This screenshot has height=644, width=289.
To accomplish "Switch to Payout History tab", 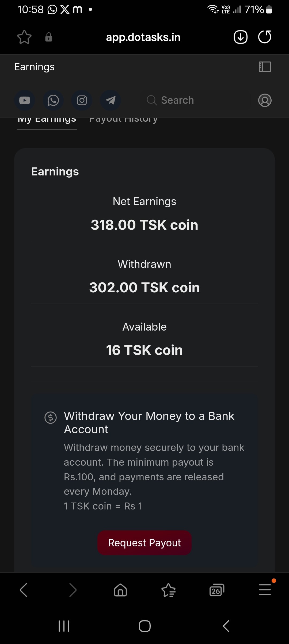I will 123,120.
